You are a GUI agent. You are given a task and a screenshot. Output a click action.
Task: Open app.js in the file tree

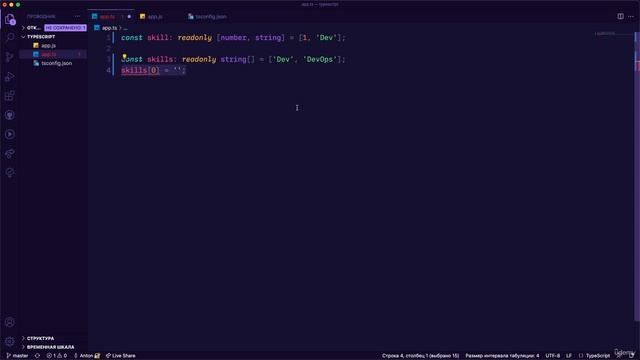click(x=49, y=46)
